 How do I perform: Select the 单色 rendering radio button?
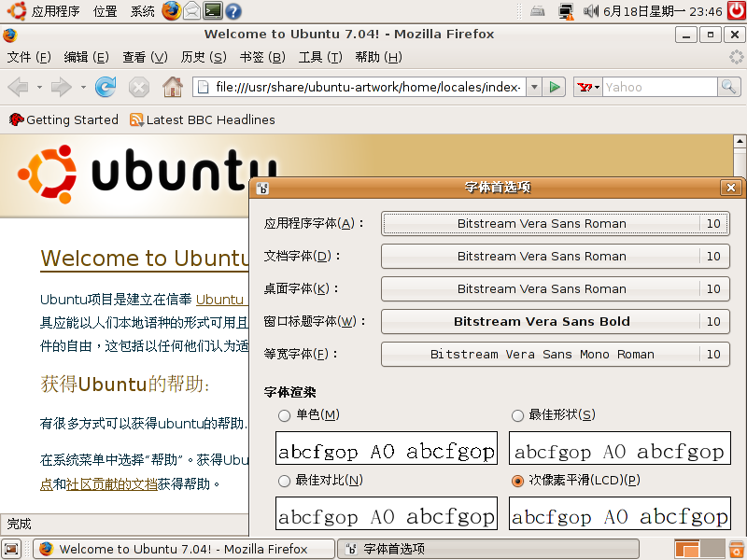click(x=285, y=415)
